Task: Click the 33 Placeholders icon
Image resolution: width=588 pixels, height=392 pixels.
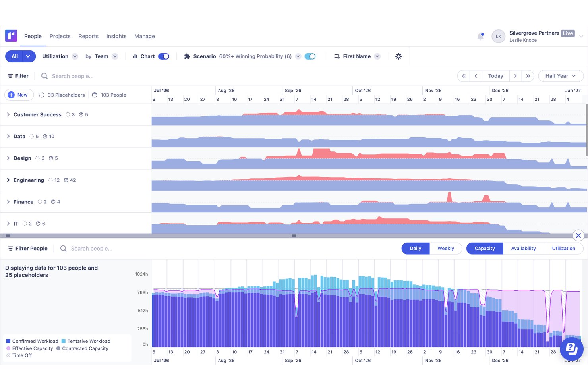Action: pyautogui.click(x=42, y=95)
